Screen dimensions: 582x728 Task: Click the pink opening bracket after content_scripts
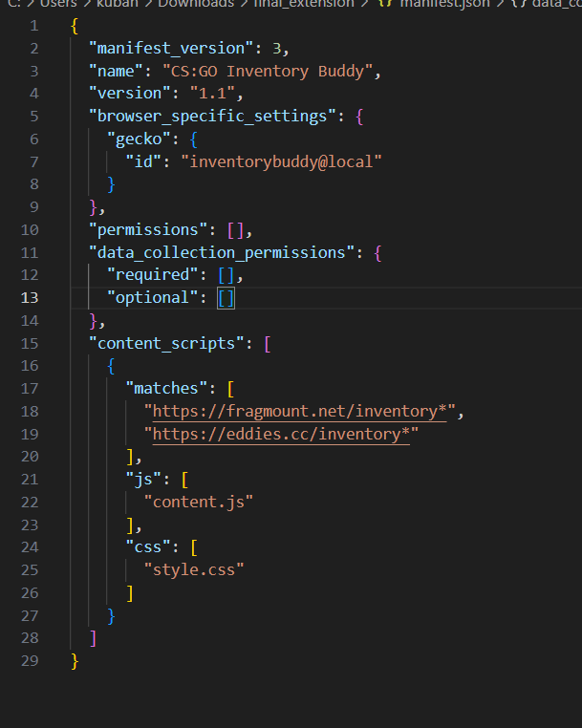coord(268,344)
